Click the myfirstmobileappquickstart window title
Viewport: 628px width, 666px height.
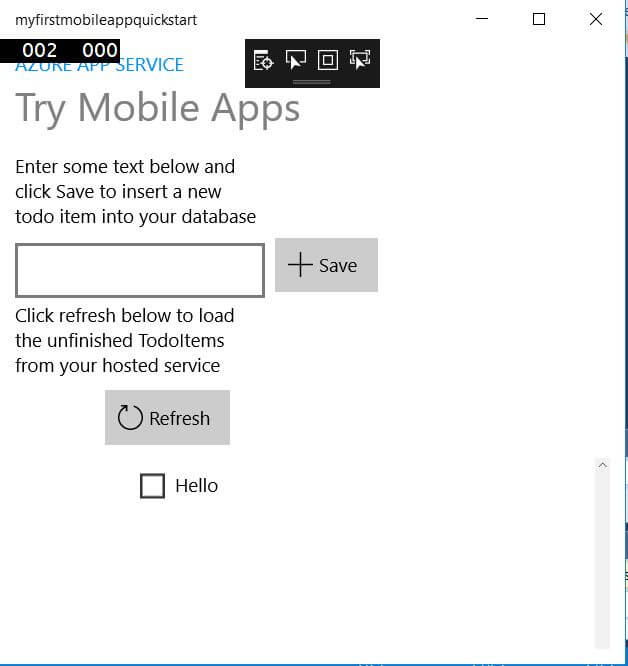106,19
